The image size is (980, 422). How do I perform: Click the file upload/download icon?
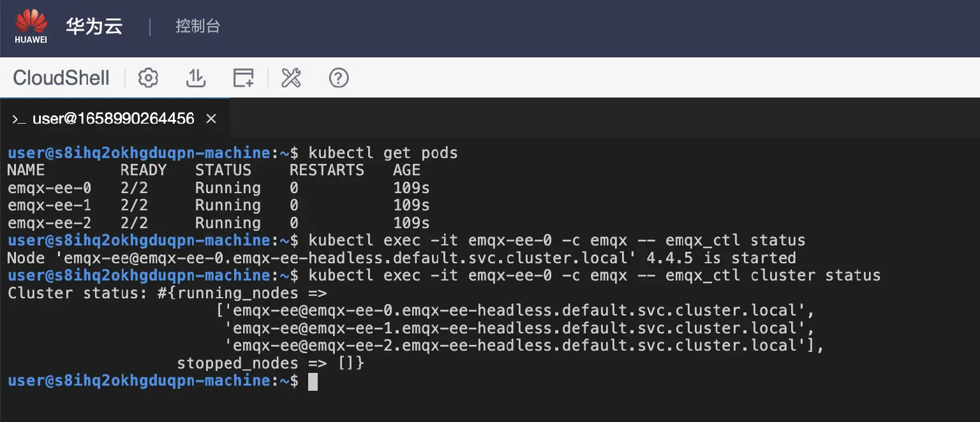[x=195, y=78]
